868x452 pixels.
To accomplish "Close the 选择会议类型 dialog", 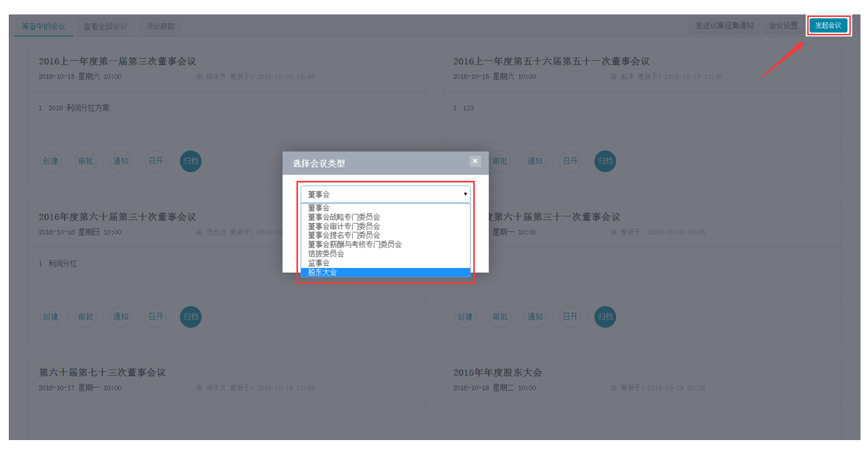I will click(476, 161).
